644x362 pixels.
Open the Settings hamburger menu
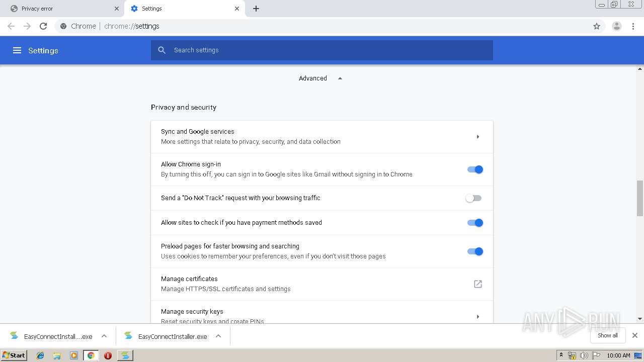click(x=17, y=50)
